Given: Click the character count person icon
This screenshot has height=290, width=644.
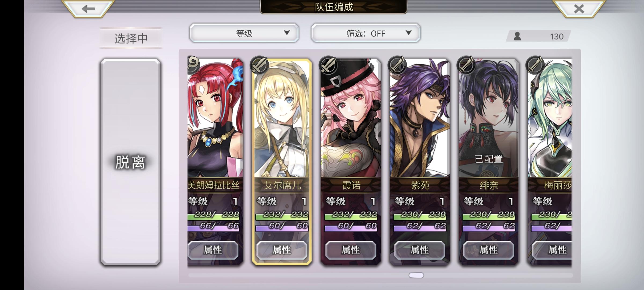Looking at the screenshot, I should (x=517, y=36).
